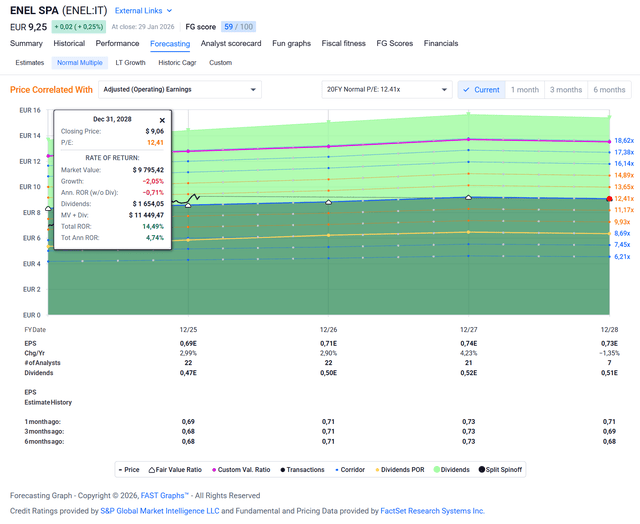Viewport: 640px width, 524px height.
Task: Select the Estimates sub-tab
Action: 30,62
